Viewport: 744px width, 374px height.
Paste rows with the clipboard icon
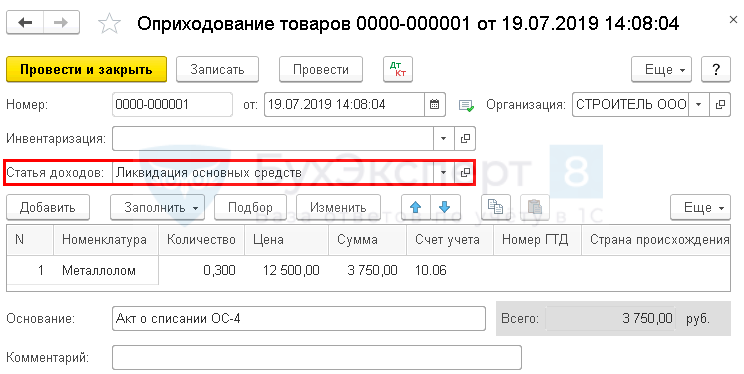pyautogui.click(x=535, y=207)
